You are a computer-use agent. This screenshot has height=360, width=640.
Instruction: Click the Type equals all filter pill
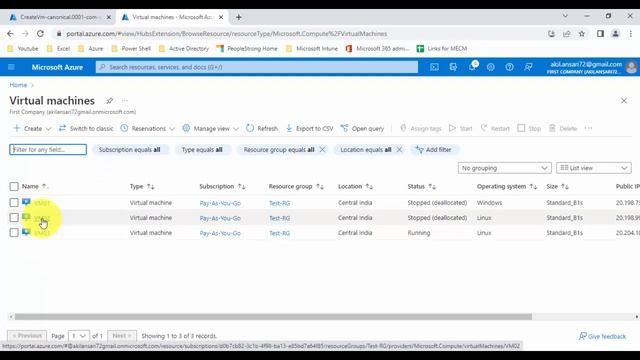[202, 150]
